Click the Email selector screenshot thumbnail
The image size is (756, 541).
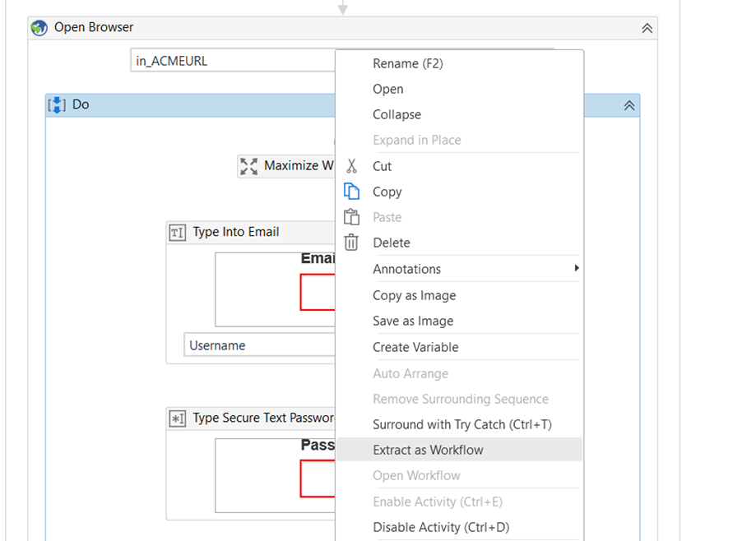coord(275,289)
